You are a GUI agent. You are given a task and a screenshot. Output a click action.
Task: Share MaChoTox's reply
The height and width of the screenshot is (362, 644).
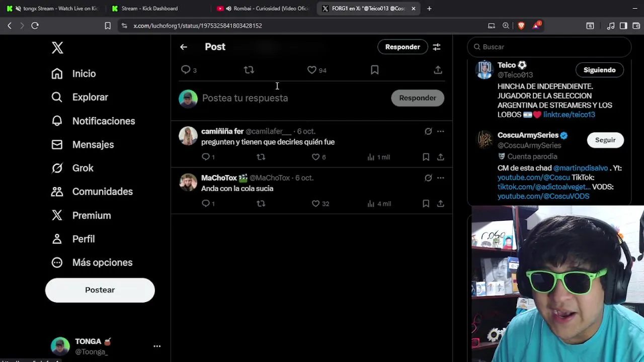click(440, 203)
